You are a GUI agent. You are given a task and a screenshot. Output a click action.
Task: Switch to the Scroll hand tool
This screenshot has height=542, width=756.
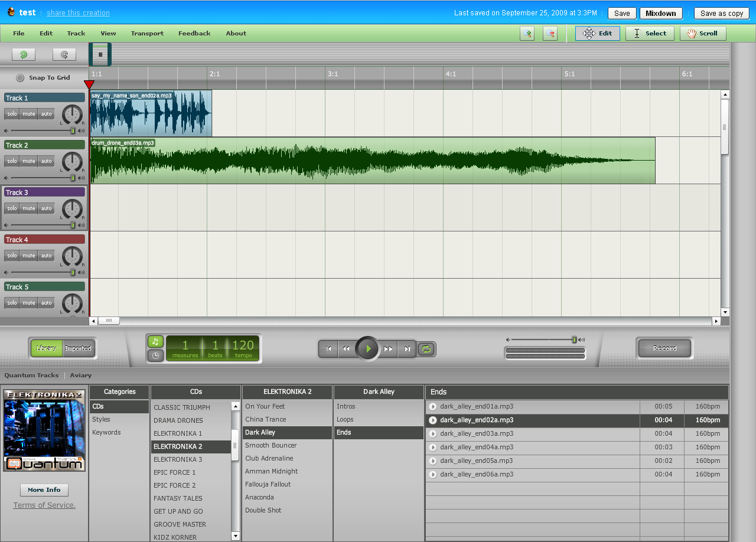[703, 34]
